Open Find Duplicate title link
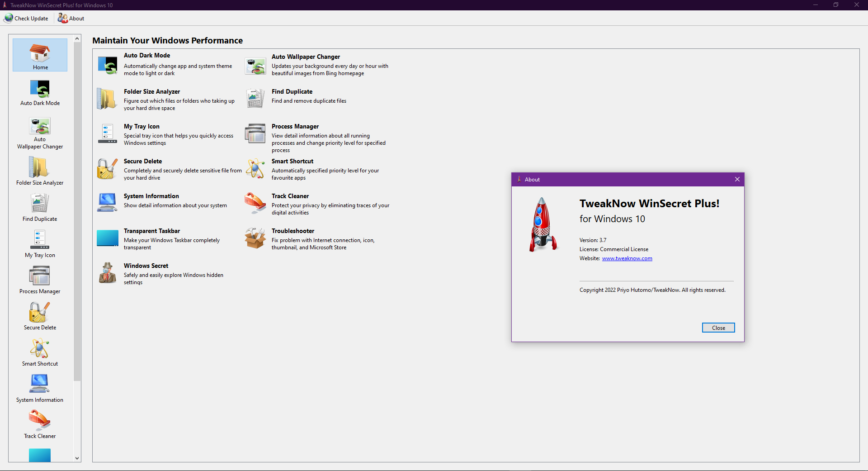Viewport: 868px width, 471px height. pos(292,91)
